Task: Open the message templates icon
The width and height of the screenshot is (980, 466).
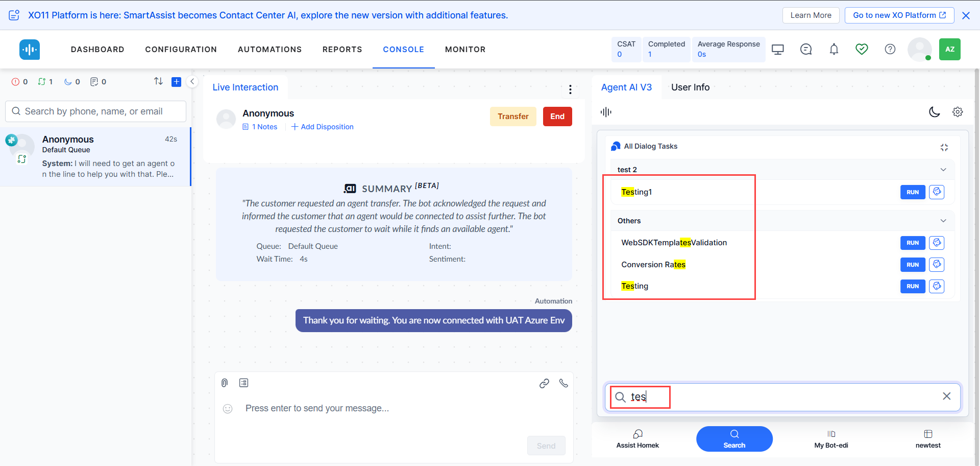Action: click(243, 383)
